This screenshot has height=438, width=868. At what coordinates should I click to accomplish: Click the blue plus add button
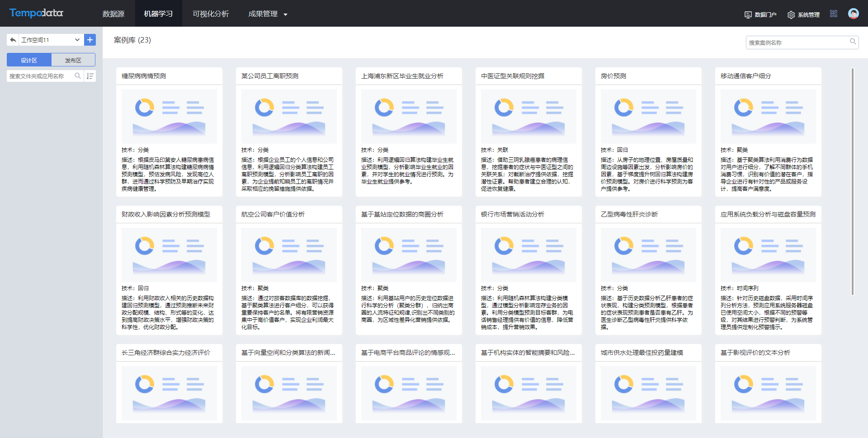coord(90,40)
